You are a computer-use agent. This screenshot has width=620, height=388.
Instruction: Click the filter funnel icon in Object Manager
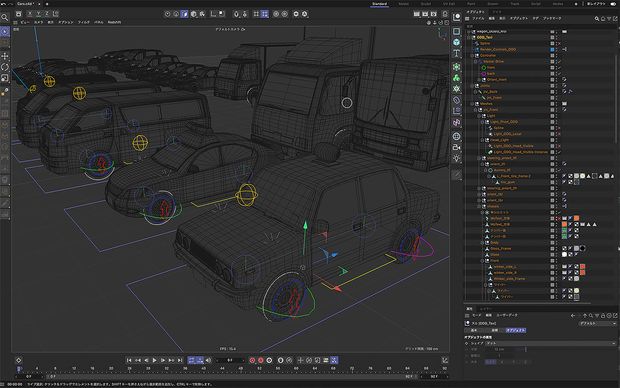coord(609,19)
